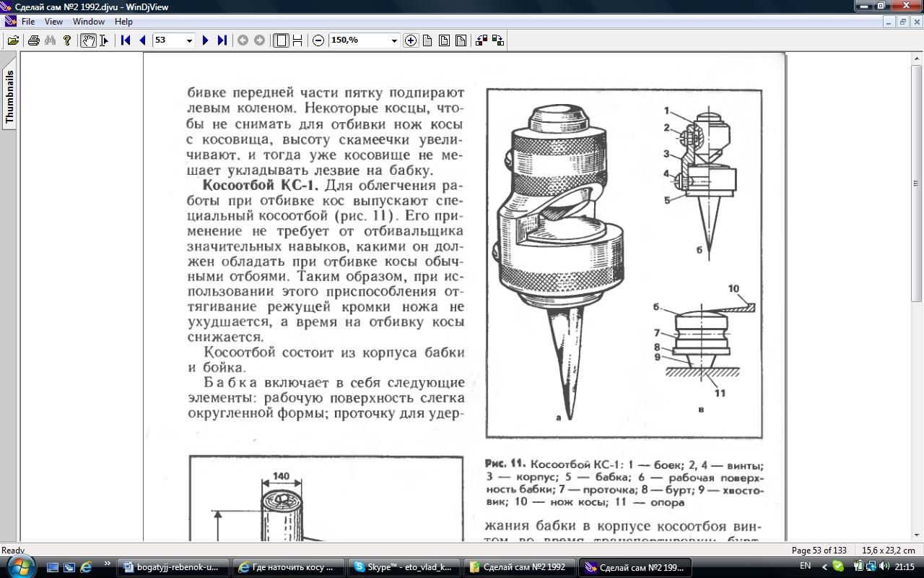Click the volume speaker tray icon
The height and width of the screenshot is (578, 924).
884,566
